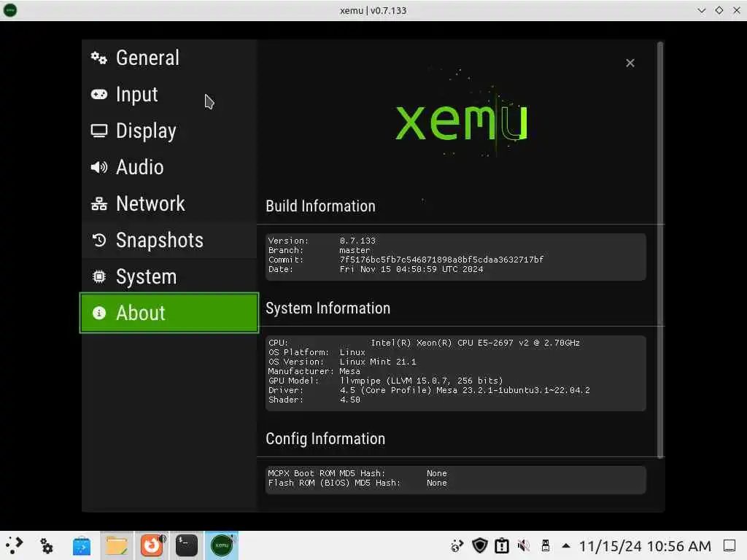
Task: Click the show desktop button in taskbar
Action: [x=729, y=545]
